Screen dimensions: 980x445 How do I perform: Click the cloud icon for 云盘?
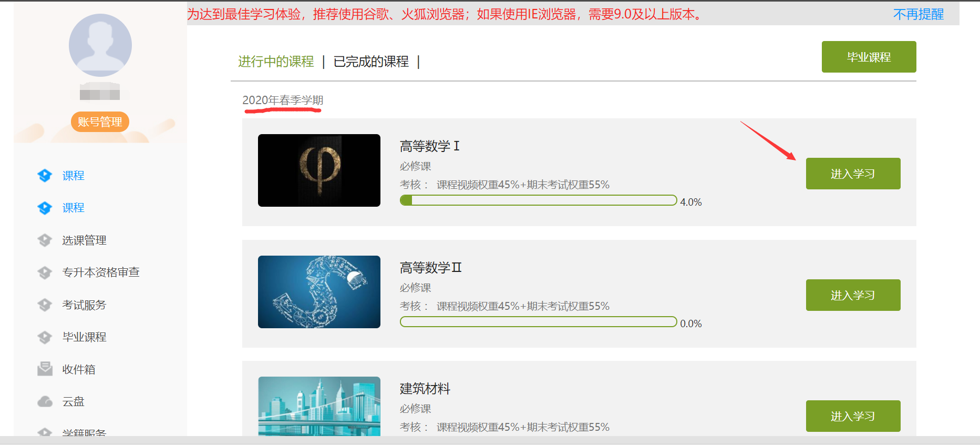click(45, 402)
